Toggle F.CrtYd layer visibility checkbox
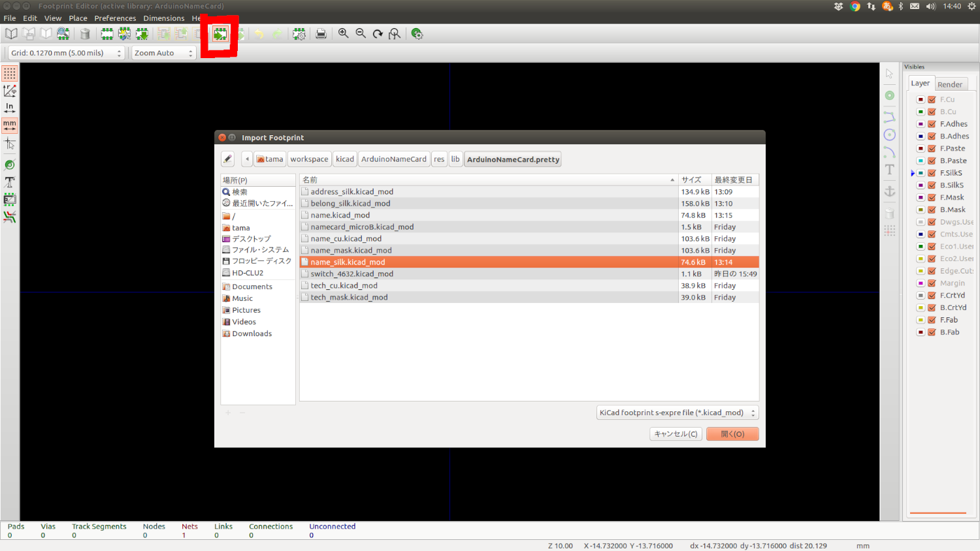The image size is (980, 551). [x=932, y=296]
